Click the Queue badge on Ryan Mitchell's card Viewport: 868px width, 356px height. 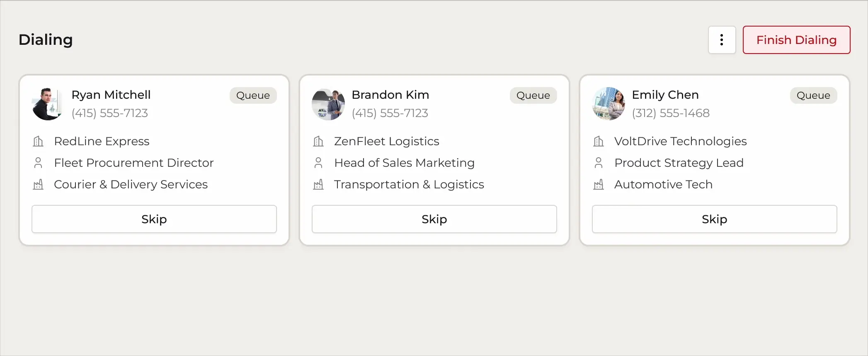[x=253, y=95]
